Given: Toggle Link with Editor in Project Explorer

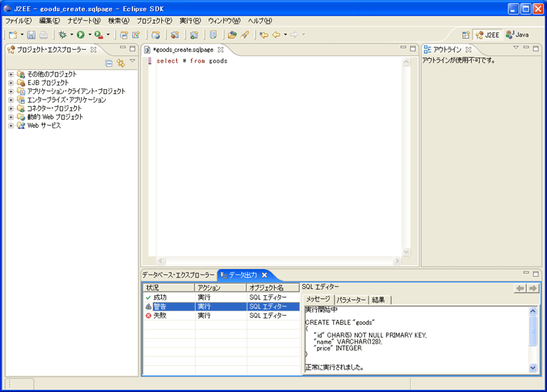Looking at the screenshot, I should point(120,63).
